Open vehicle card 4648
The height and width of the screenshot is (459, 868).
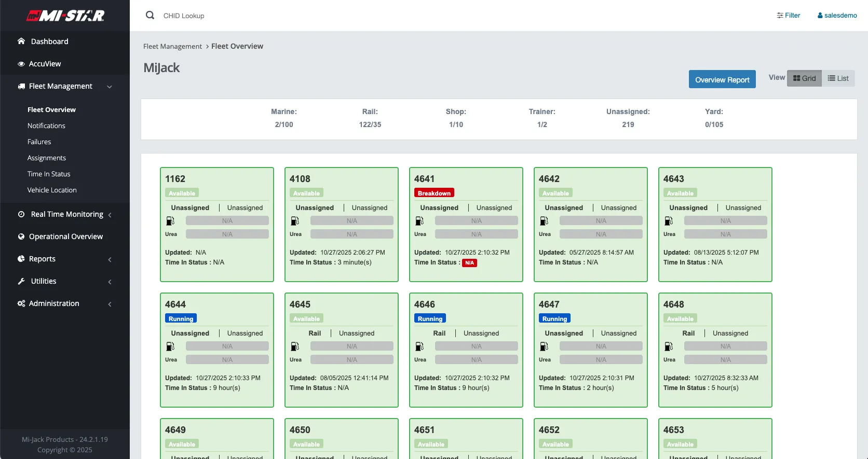(715, 350)
